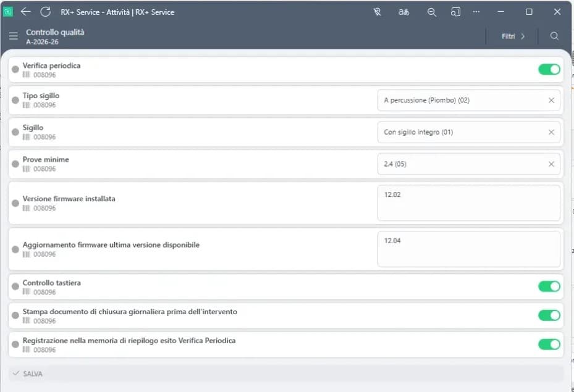Open the hamburger menu

click(x=13, y=35)
